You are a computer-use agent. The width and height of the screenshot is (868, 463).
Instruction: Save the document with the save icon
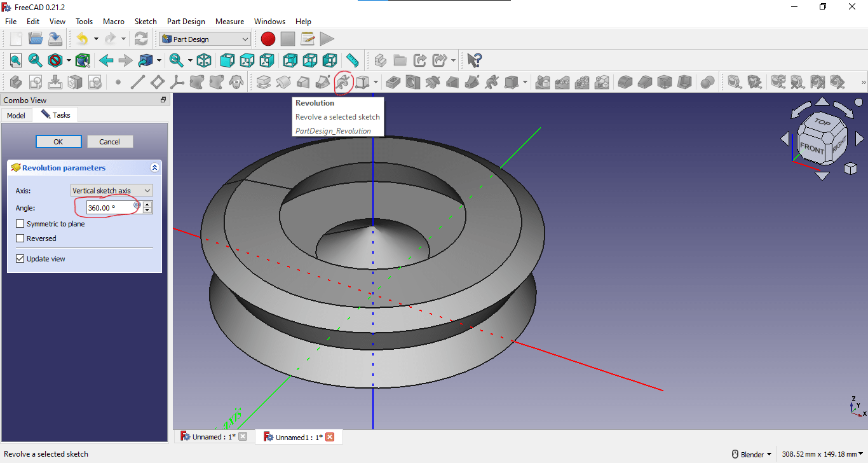[x=55, y=39]
